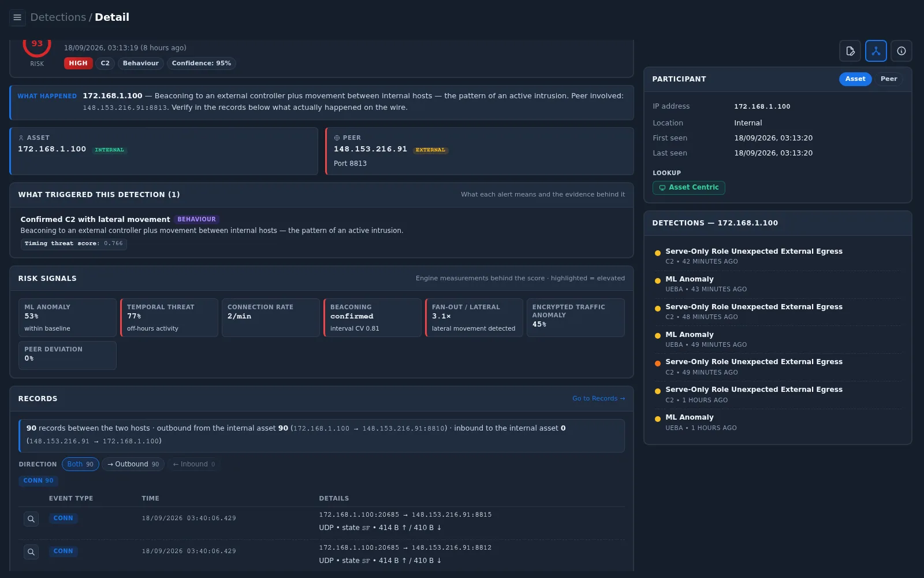Open Serve-Only Role detection 48 minutes ago
The width and height of the screenshot is (924, 578).
pyautogui.click(x=777, y=312)
